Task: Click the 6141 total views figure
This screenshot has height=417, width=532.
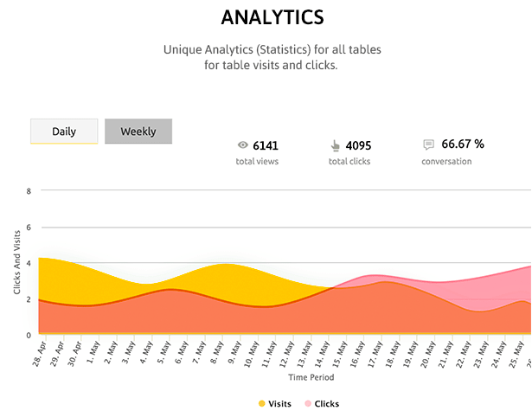Action: (266, 146)
